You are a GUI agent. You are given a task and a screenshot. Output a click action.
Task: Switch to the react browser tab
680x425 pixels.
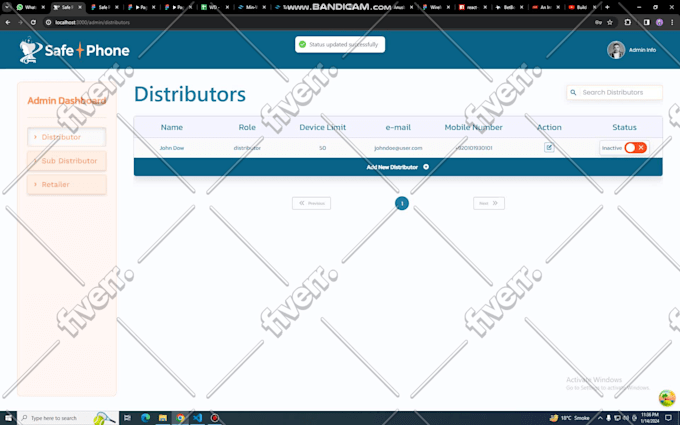[472, 7]
